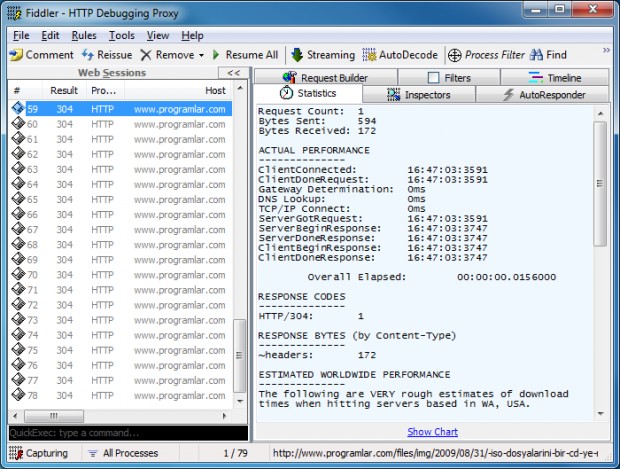Viewport: 620px width, 469px height.
Task: Sort sessions by Host column header
Action: [x=179, y=91]
